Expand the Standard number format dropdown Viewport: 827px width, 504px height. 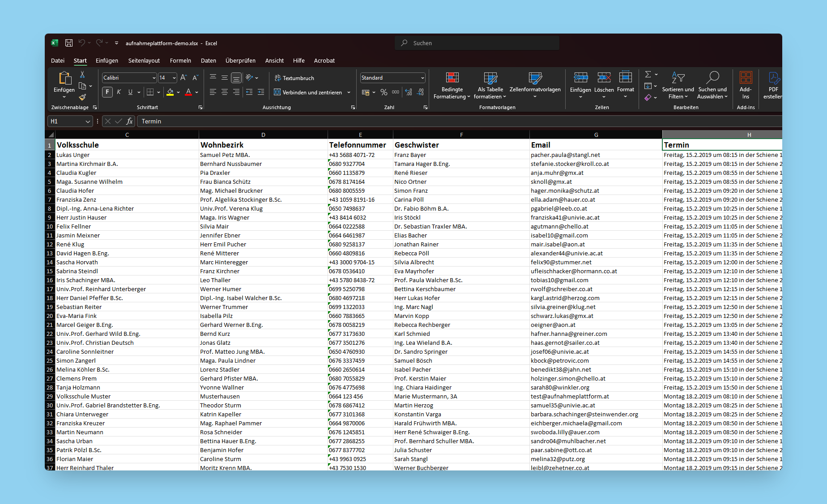[x=422, y=78]
